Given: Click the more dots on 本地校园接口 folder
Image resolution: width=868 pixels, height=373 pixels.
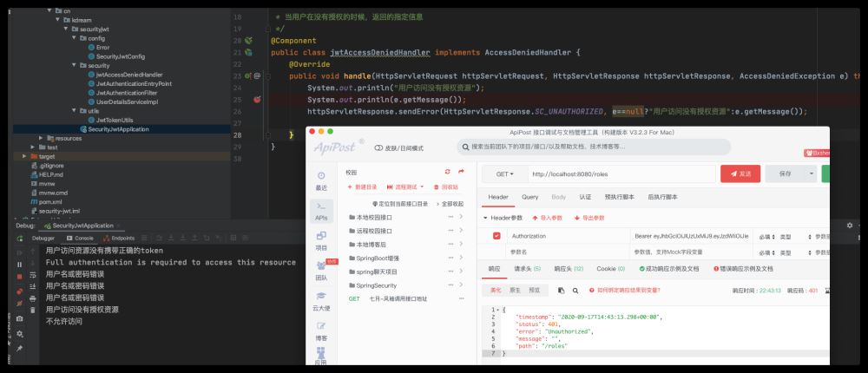Looking at the screenshot, I should (450, 217).
